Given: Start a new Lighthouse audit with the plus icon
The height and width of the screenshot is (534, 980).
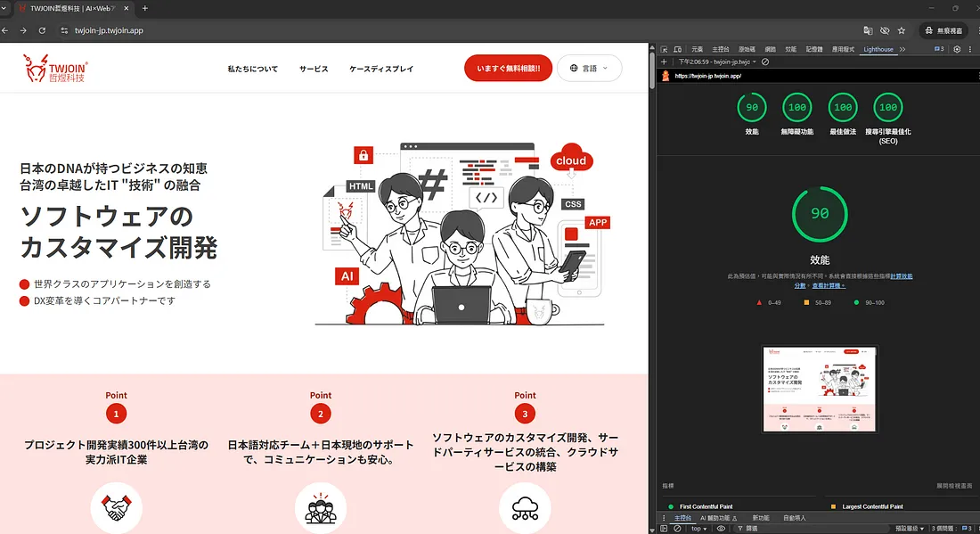Looking at the screenshot, I should click(x=663, y=62).
